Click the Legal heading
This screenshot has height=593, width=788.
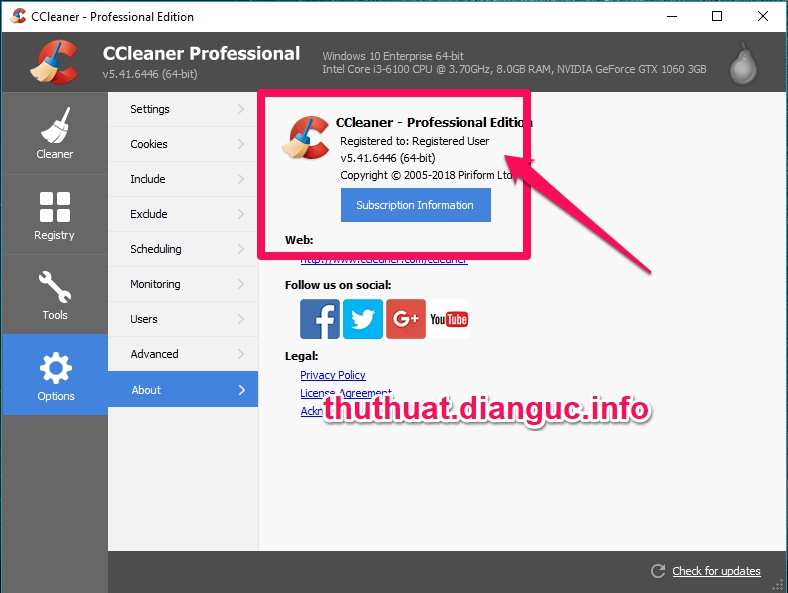(x=302, y=356)
